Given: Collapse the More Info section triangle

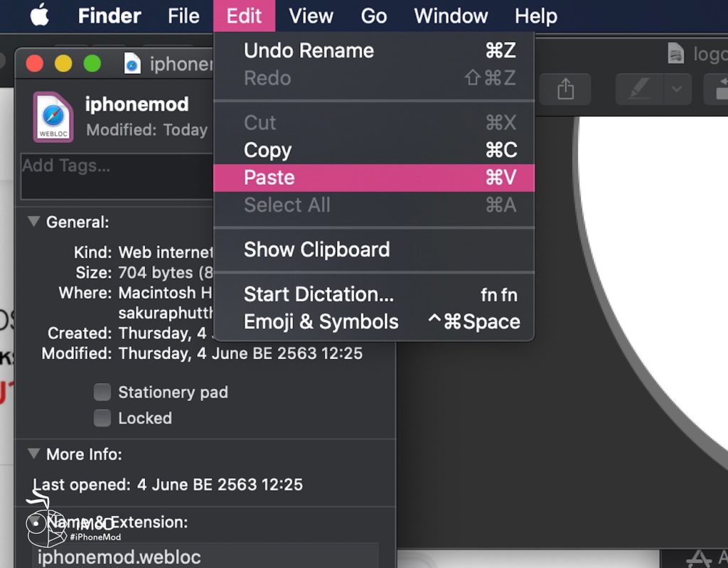Looking at the screenshot, I should click(x=33, y=454).
